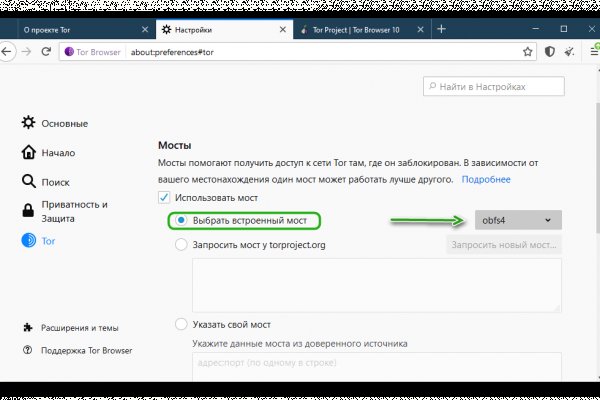Viewport: 600px width, 400px height.
Task: Select Запросить мост у torproject.org option
Action: pyautogui.click(x=181, y=243)
